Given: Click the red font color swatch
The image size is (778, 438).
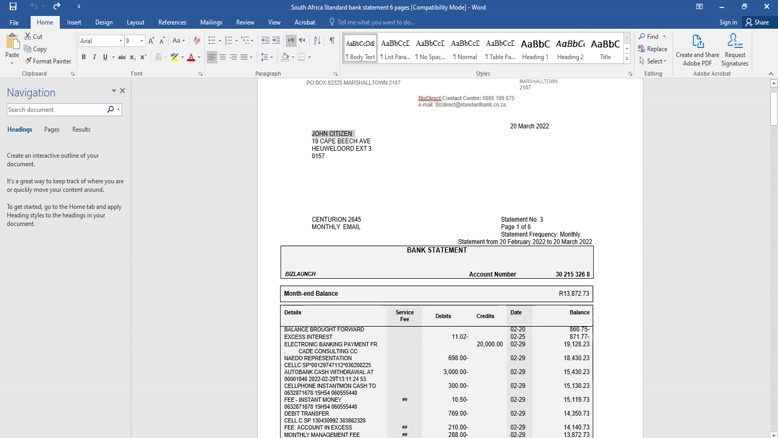Looking at the screenshot, I should [x=191, y=58].
